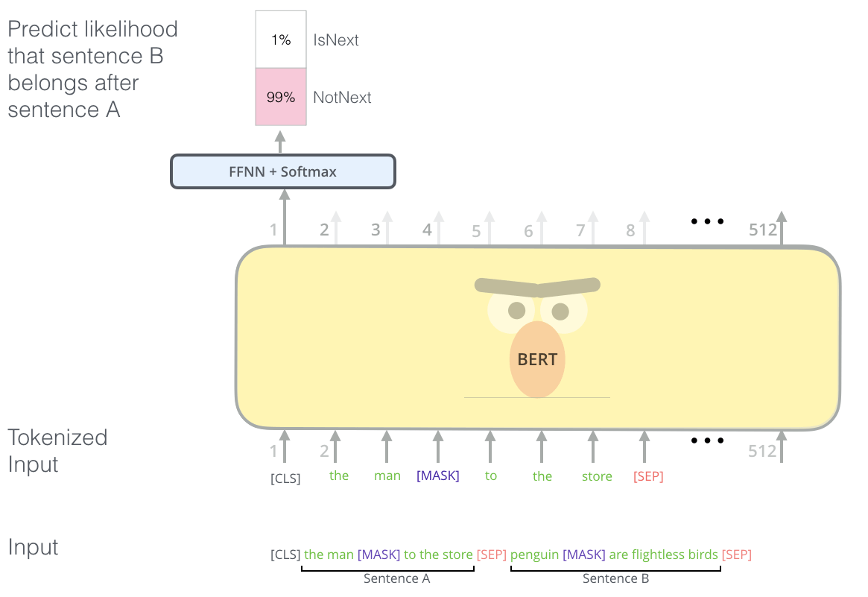Click the "Sentence B" bracket label
Image resolution: width=868 pixels, height=597 pixels.
(x=615, y=578)
